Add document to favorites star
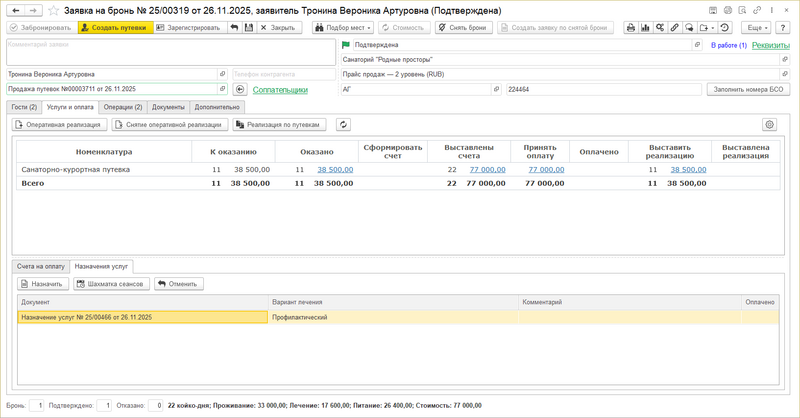The width and height of the screenshot is (800, 418). 53,9
